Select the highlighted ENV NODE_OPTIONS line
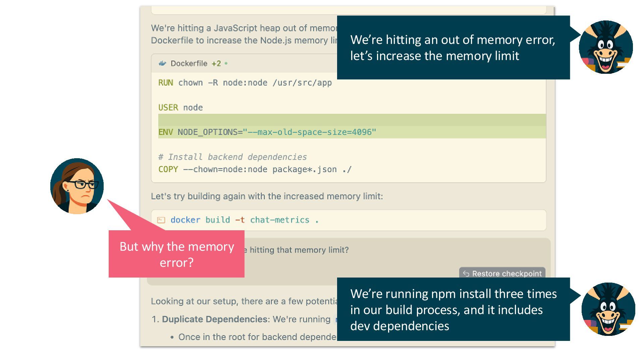This screenshot has height=362, width=644. 267,132
